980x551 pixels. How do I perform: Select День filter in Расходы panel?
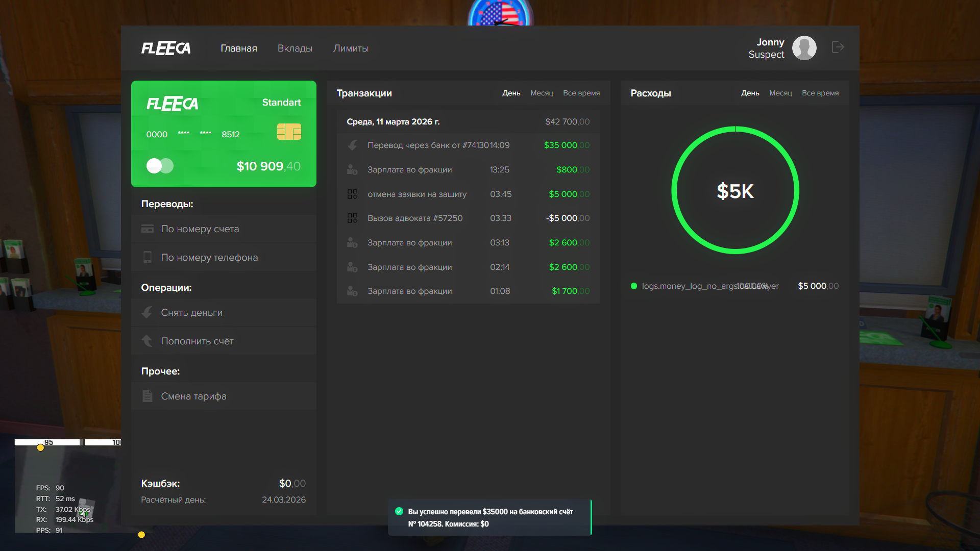[750, 93]
